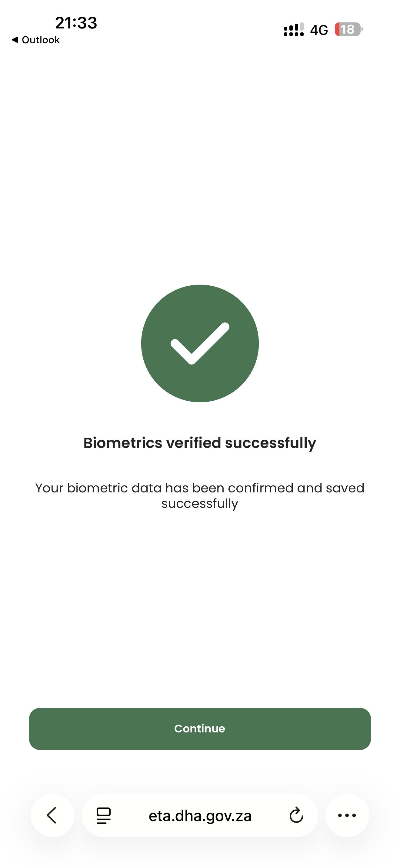The image size is (400, 868).
Task: Click the green success checkmark circle
Action: [200, 344]
